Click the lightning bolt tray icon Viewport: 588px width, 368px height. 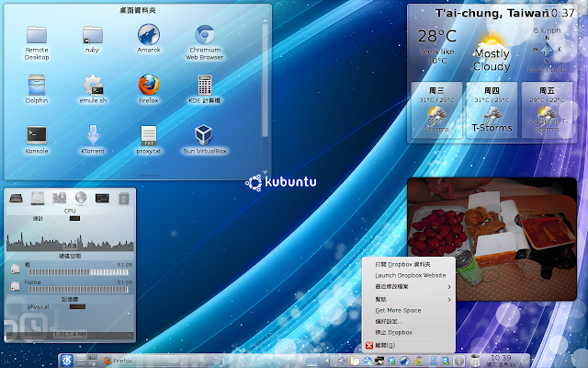coord(418,361)
